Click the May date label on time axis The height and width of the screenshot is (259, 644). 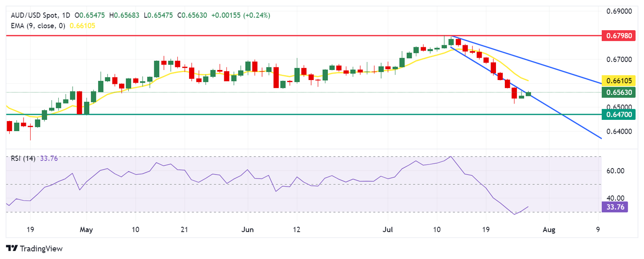coord(86,230)
